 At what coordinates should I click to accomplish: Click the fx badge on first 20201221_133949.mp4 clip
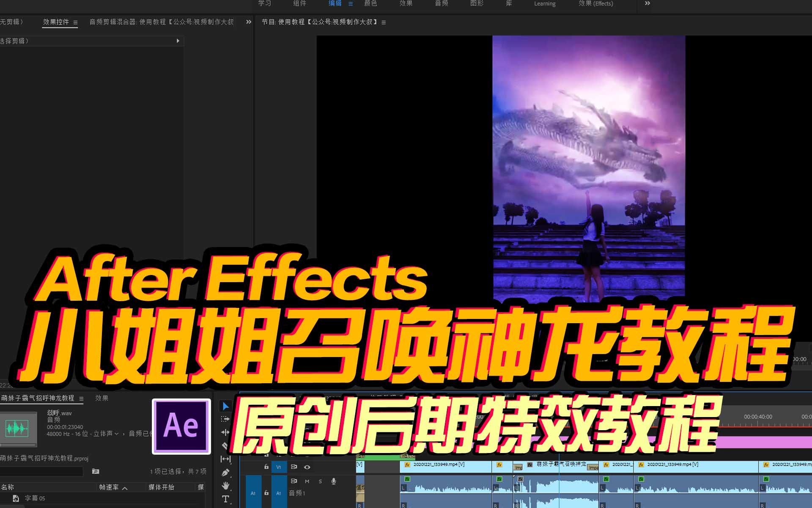(407, 464)
